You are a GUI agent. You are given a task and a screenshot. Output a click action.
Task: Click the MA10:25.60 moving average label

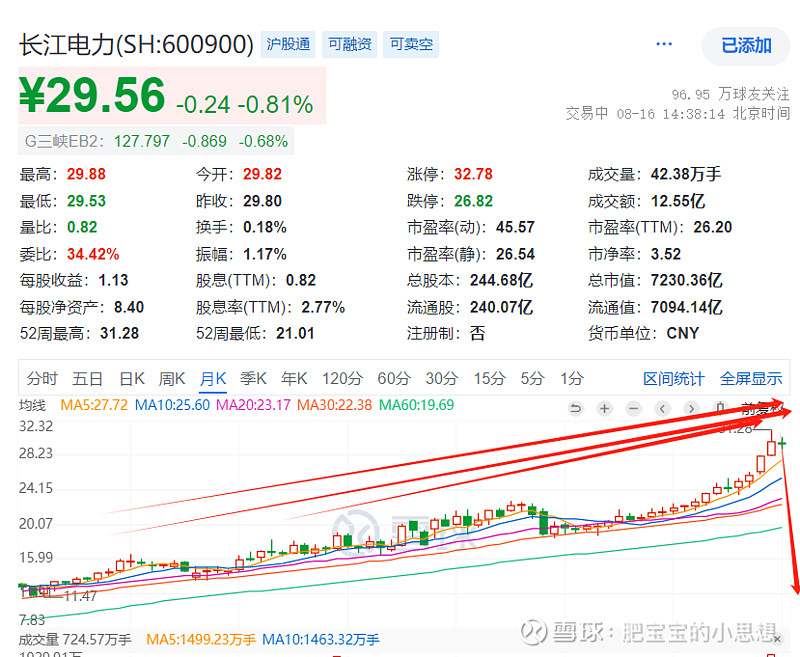172,405
